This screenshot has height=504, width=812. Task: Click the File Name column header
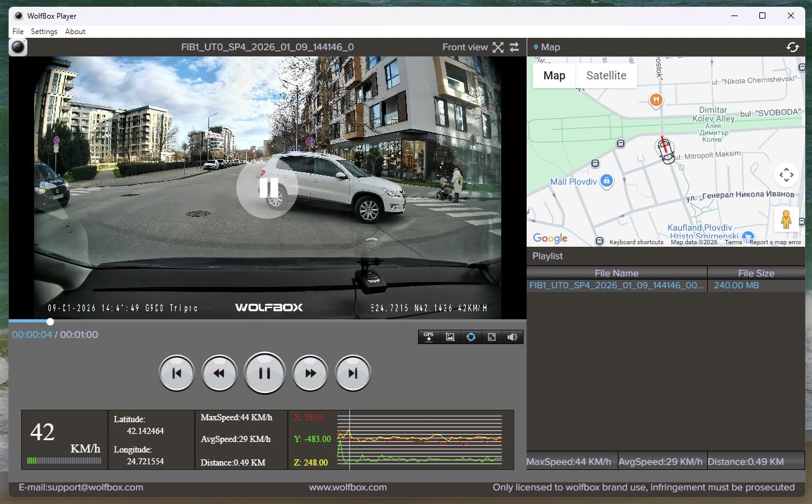pyautogui.click(x=617, y=273)
